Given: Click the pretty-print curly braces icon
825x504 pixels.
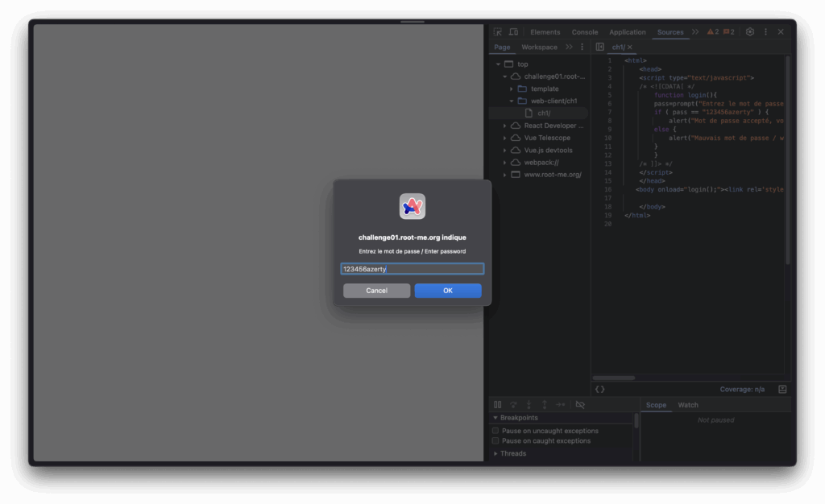Looking at the screenshot, I should (x=599, y=389).
